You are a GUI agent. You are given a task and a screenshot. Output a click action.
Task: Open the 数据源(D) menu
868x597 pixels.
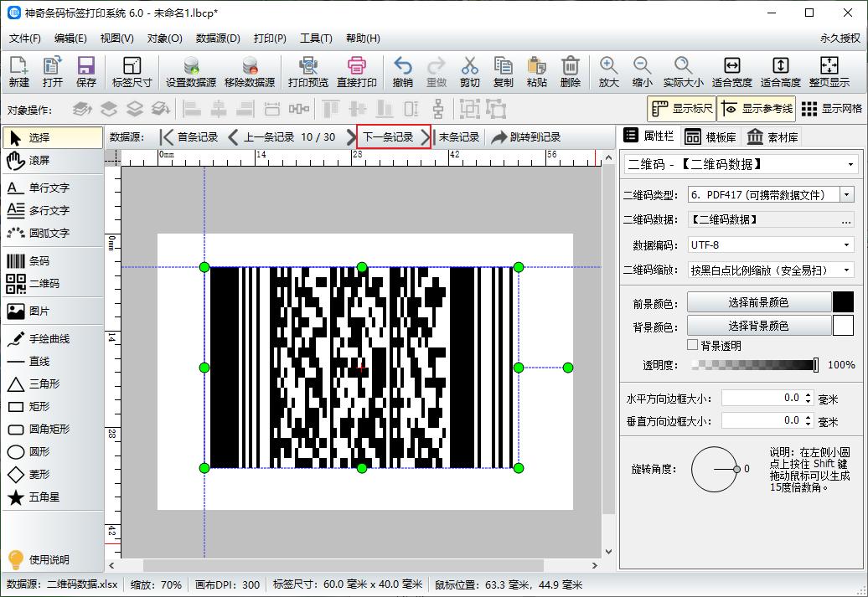click(218, 39)
